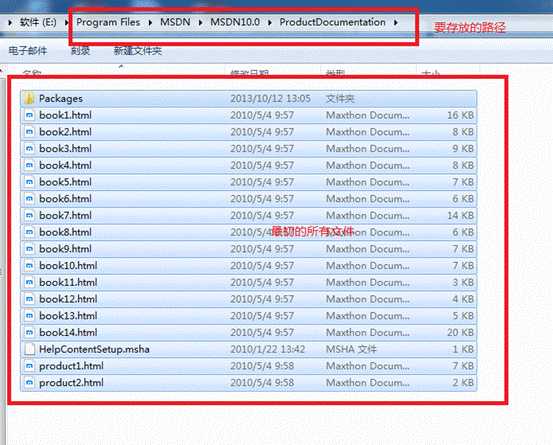Select file name product1.html
Screen dimensions: 553x445
pyautogui.click(x=71, y=366)
